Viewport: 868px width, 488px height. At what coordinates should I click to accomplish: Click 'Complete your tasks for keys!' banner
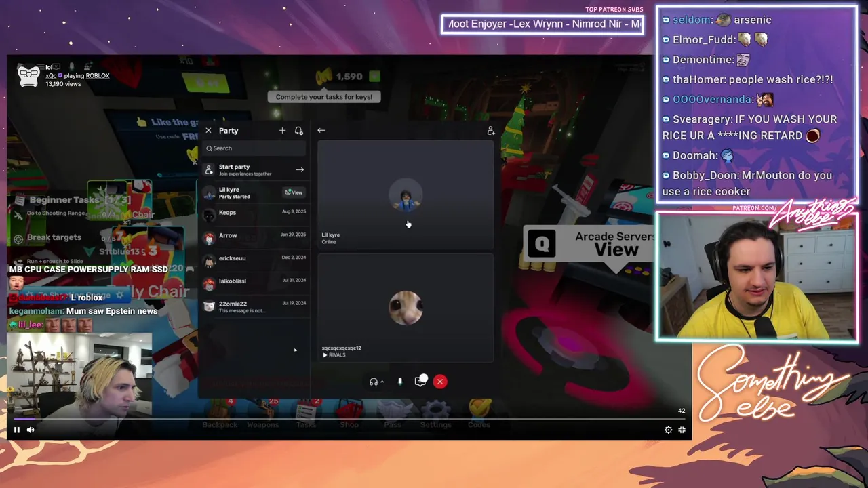324,97
